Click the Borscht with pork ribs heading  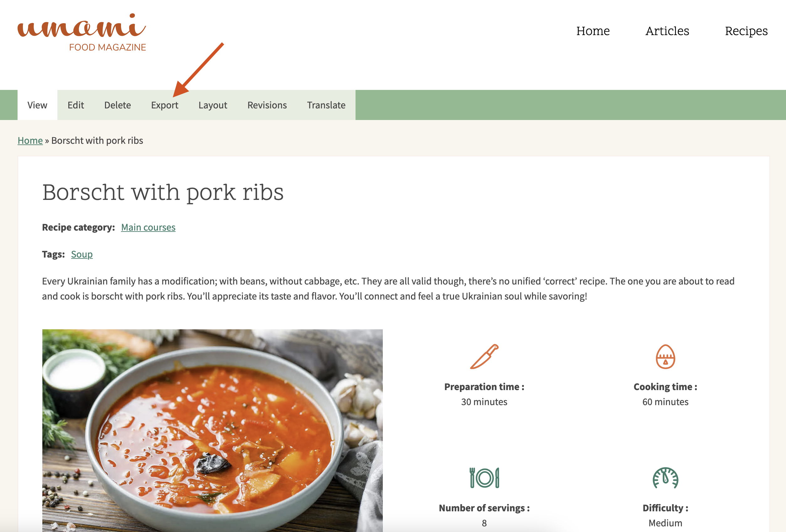163,192
